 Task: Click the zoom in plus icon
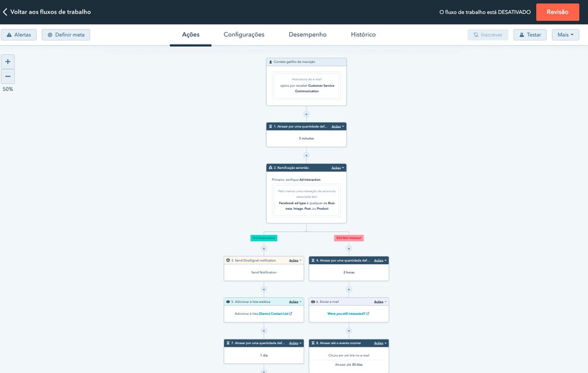click(x=7, y=61)
